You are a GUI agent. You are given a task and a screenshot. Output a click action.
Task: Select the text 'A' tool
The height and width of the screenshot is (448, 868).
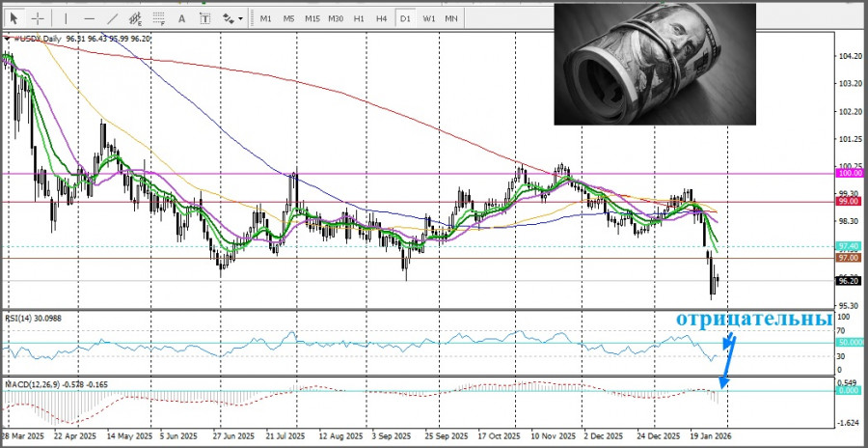pos(182,18)
